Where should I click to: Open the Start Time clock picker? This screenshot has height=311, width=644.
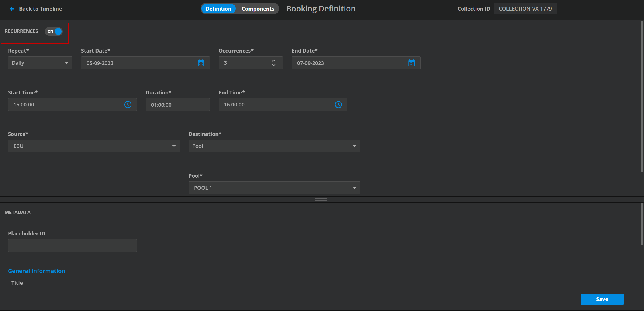tap(128, 105)
